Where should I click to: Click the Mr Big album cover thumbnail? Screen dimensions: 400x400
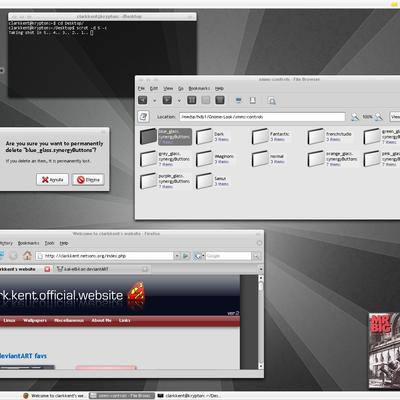(x=384, y=351)
